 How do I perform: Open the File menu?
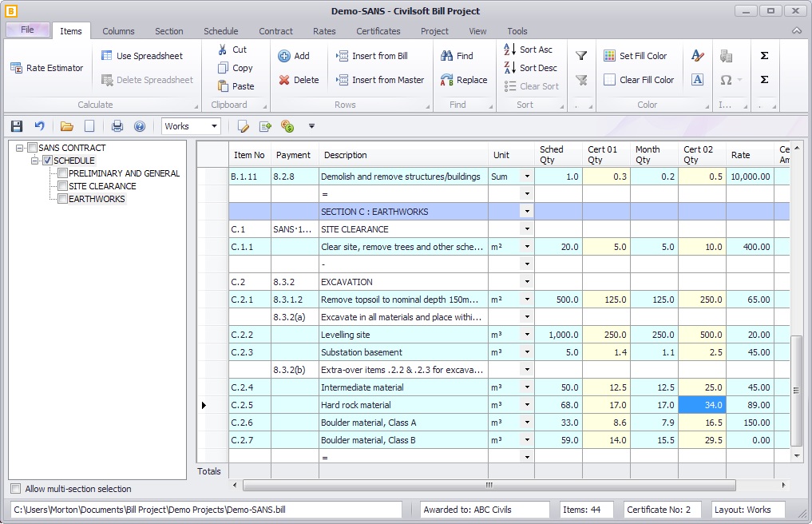[27, 30]
